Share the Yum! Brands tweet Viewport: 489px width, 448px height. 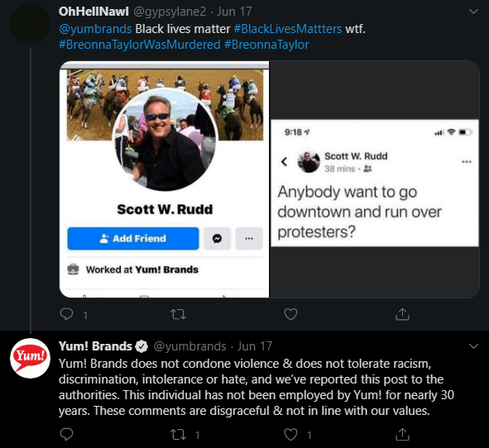point(402,434)
